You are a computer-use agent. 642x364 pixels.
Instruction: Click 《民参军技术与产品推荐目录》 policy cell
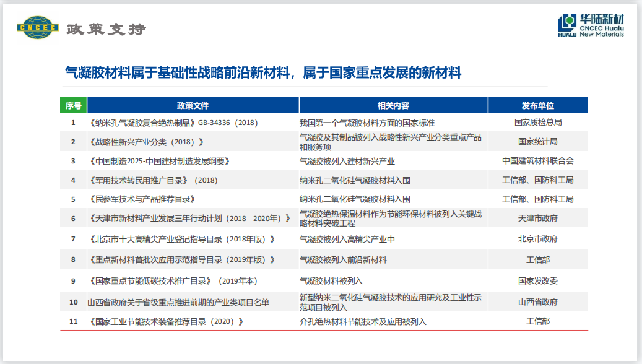(x=142, y=199)
